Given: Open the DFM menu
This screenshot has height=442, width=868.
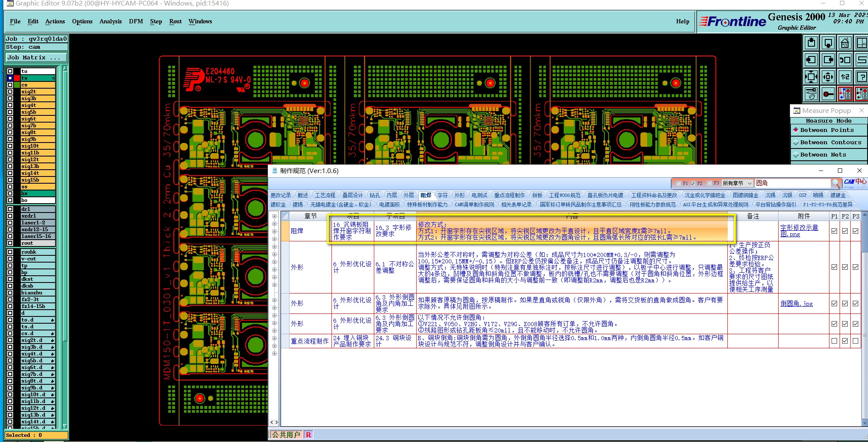Looking at the screenshot, I should pos(136,21).
